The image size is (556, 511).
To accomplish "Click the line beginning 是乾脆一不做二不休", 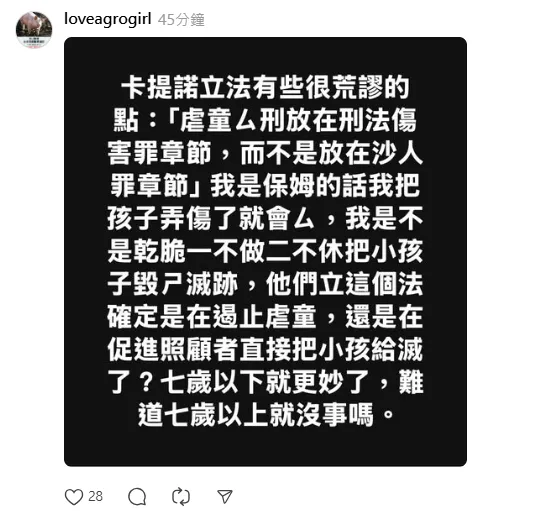I will pyautogui.click(x=265, y=251).
